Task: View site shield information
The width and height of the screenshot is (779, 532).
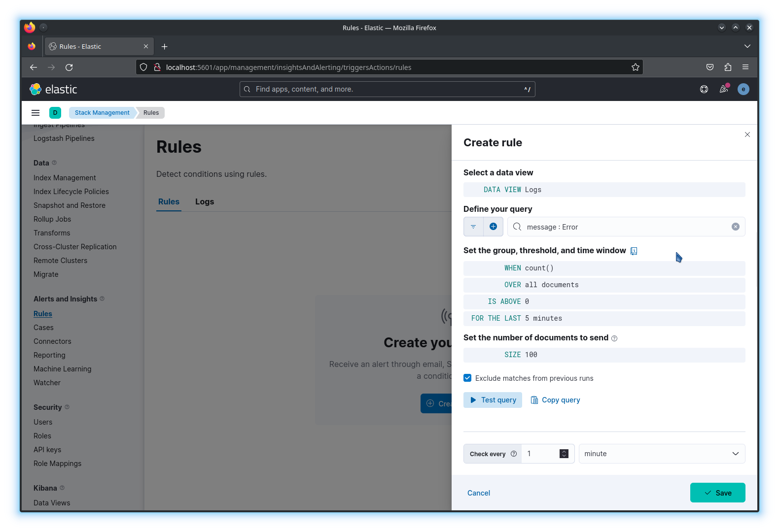Action: (143, 67)
